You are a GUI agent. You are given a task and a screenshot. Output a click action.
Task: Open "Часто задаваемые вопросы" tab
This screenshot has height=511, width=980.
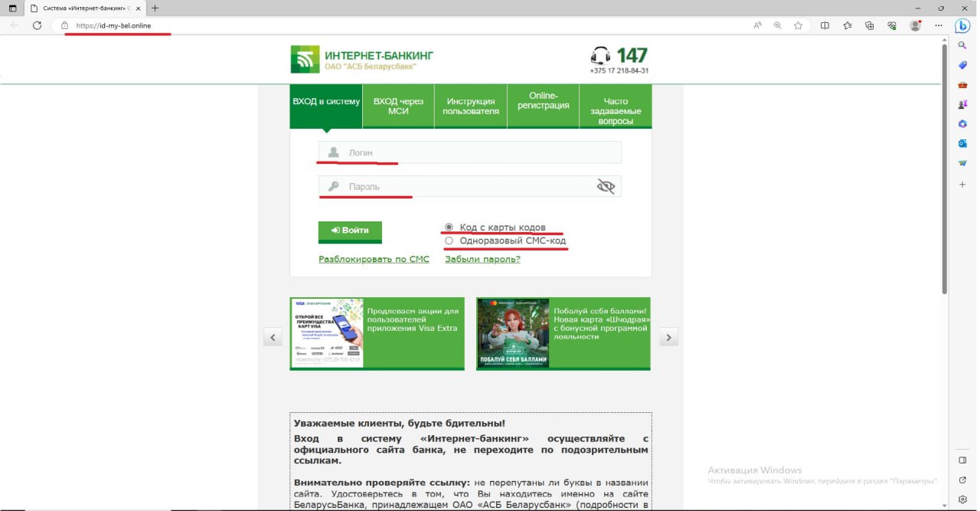[x=616, y=106]
